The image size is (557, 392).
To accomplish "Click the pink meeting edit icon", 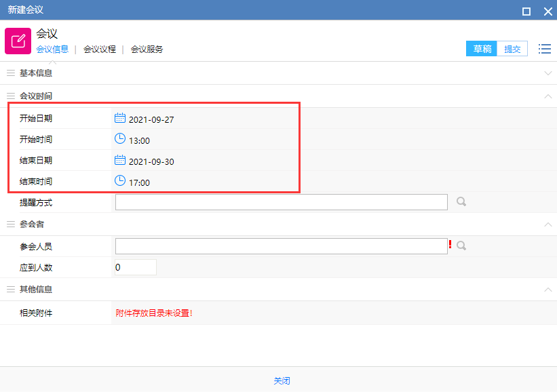I will (18, 41).
